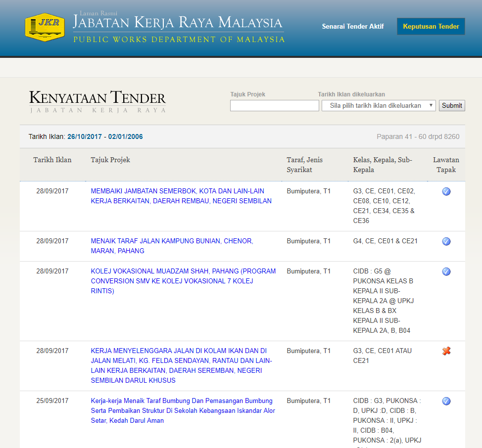
Task: Click the JKR logo emblem
Action: click(x=45, y=27)
